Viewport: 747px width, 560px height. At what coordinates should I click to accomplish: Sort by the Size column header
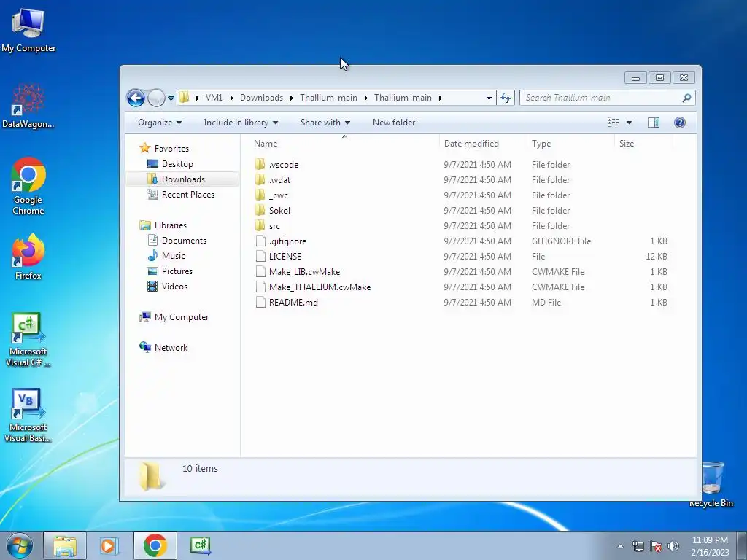627,144
